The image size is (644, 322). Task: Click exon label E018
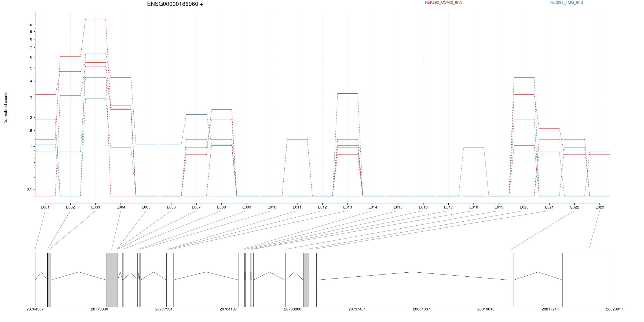point(474,207)
